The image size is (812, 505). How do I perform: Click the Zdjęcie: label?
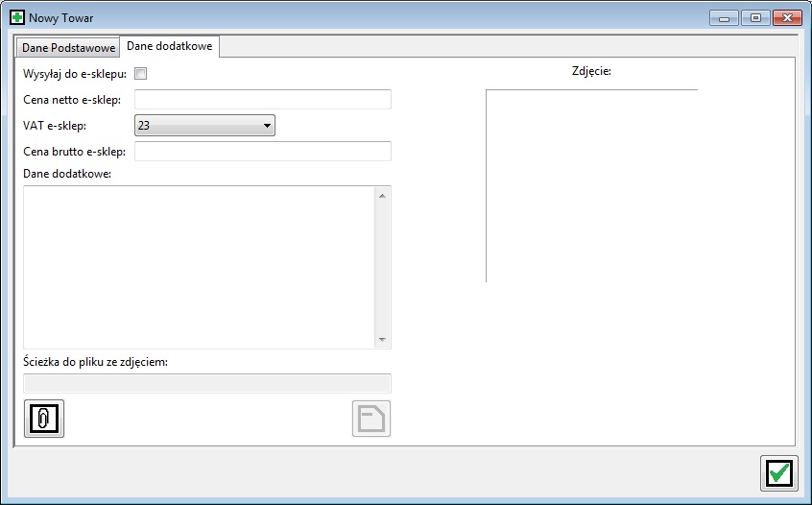[x=591, y=71]
